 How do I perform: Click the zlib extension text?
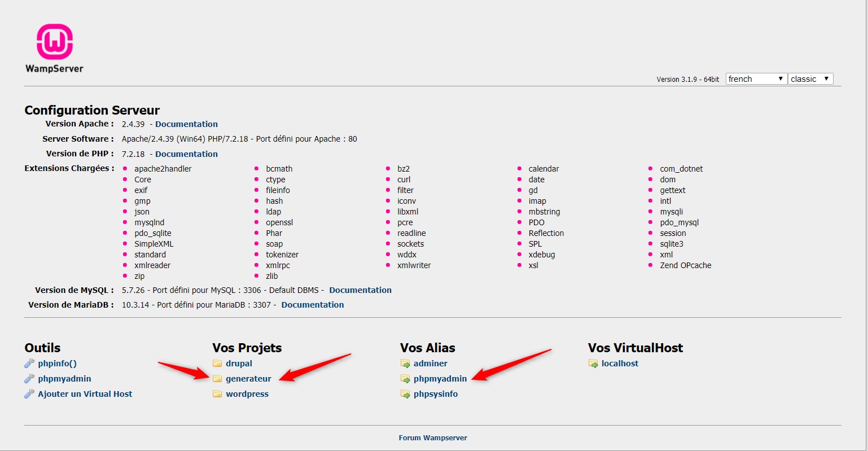[x=271, y=276]
